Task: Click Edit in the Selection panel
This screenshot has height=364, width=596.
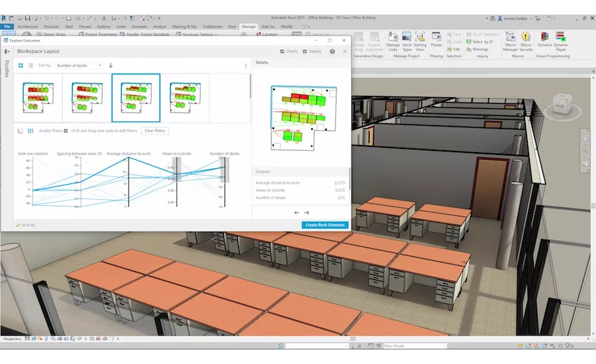Action: pyautogui.click(x=454, y=49)
